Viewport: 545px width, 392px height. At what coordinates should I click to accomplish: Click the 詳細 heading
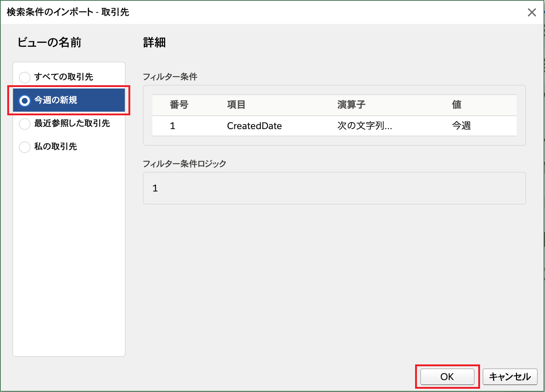pyautogui.click(x=154, y=42)
